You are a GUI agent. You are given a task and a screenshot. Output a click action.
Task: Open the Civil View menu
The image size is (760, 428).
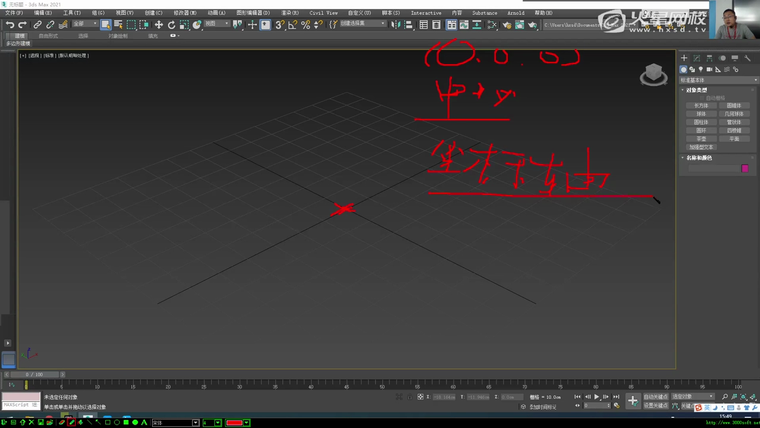pos(323,13)
